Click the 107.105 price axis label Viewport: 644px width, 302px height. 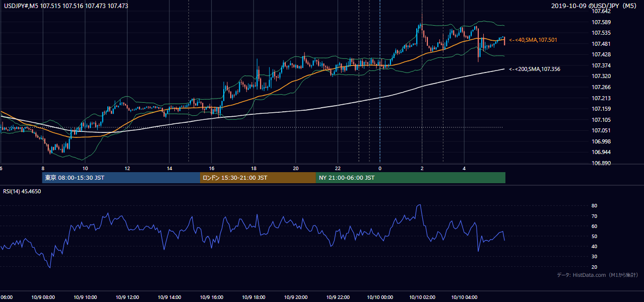601,120
